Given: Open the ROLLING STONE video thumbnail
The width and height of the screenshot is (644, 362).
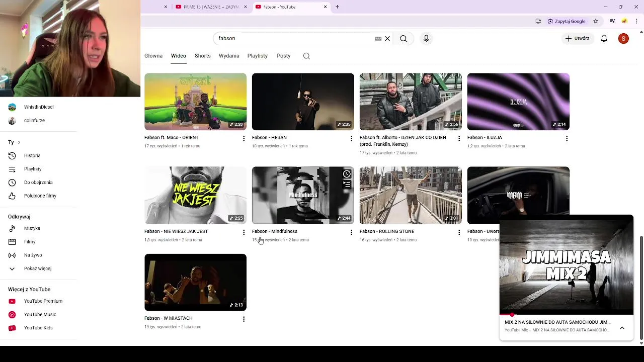Looking at the screenshot, I should [x=411, y=195].
